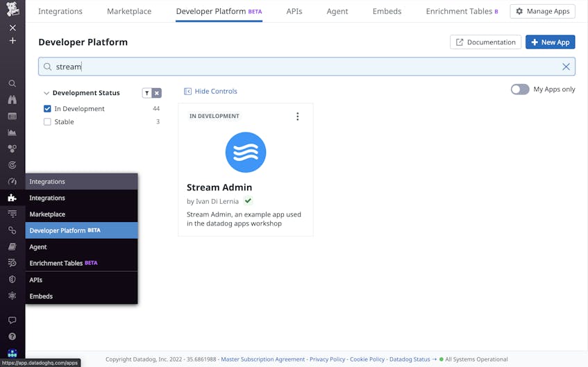Choose Embeds in the flyout menu
The height and width of the screenshot is (367, 588).
(81, 296)
